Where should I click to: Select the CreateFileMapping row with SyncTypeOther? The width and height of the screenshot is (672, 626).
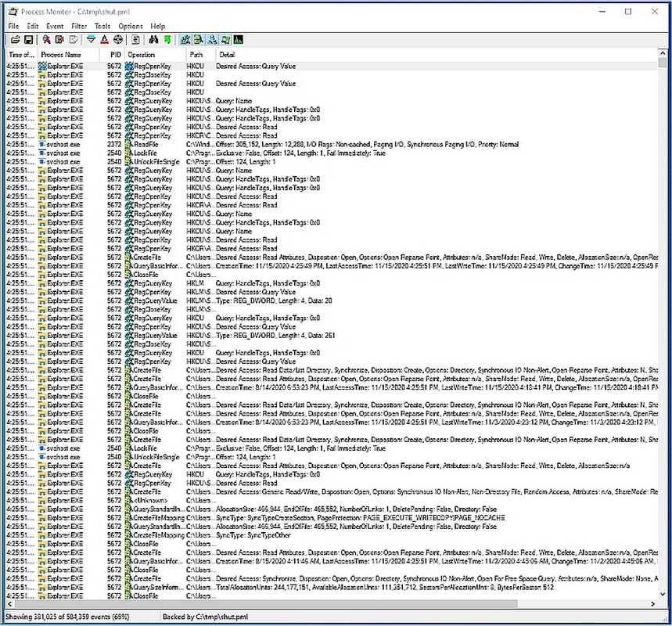click(332, 535)
